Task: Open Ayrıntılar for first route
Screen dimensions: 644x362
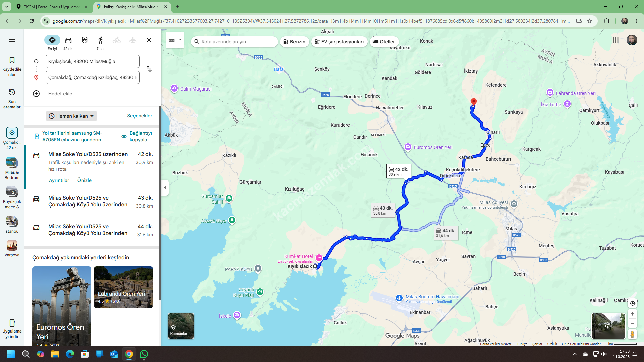Action: click(x=59, y=180)
